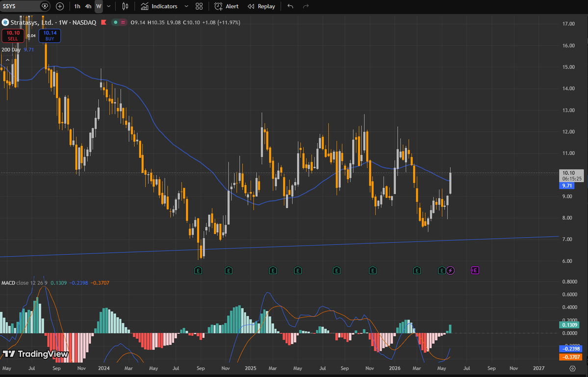Click the September 2024 earnings E marker

coord(198,270)
